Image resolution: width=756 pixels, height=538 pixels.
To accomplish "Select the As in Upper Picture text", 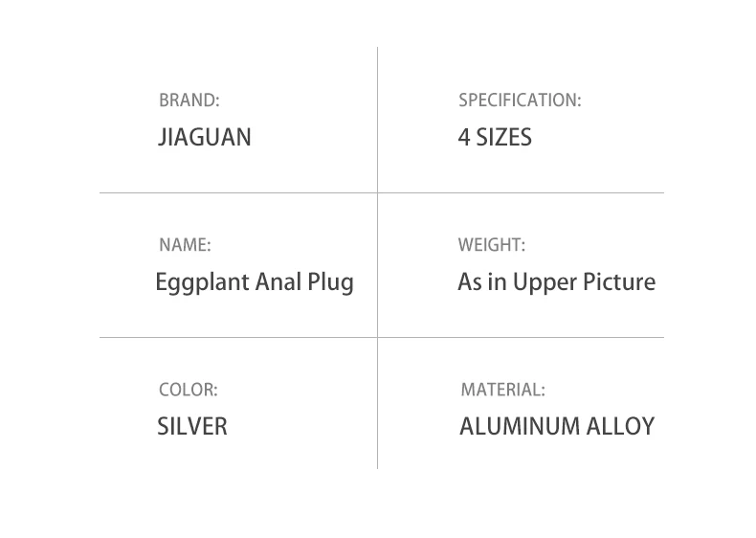I will click(x=556, y=282).
